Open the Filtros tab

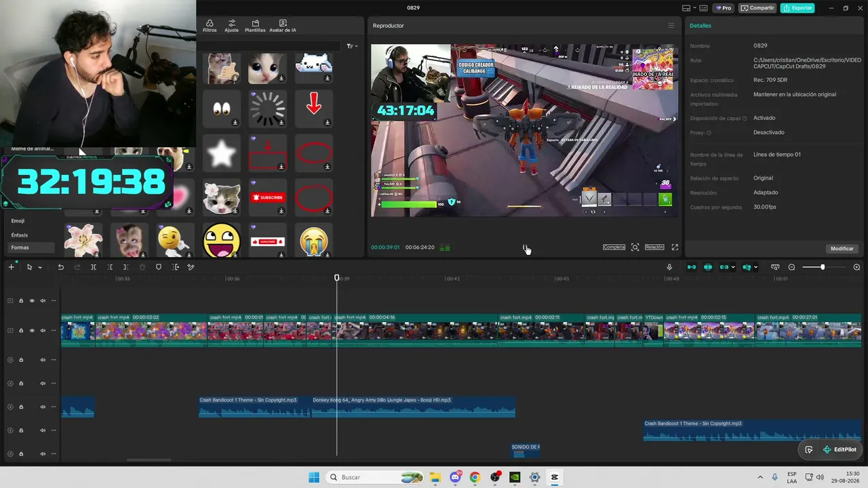pos(210,26)
